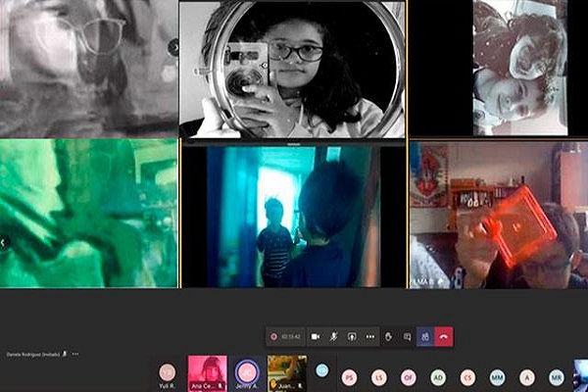Image resolution: width=588 pixels, height=392 pixels.
Task: Show the participants panel
Action: tap(425, 336)
